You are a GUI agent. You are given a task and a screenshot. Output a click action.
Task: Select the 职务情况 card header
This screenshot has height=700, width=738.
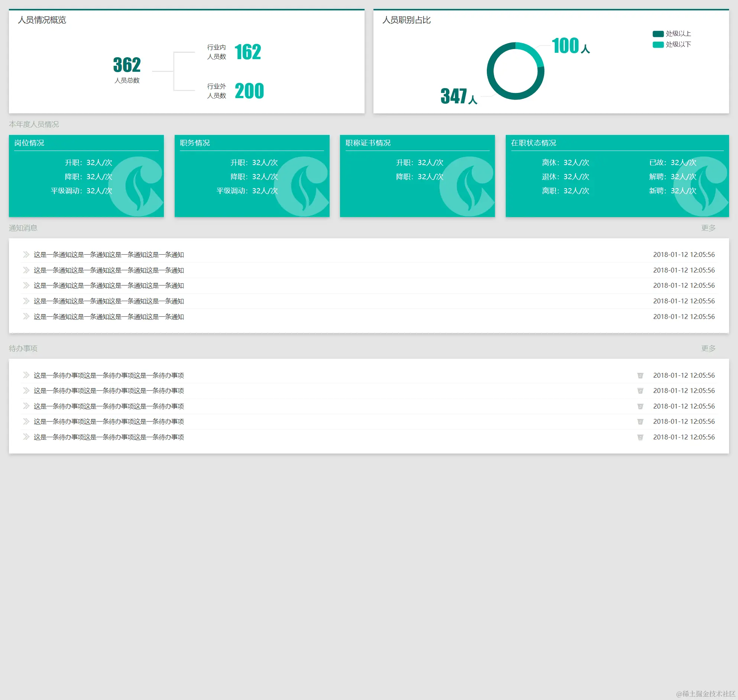click(x=195, y=143)
